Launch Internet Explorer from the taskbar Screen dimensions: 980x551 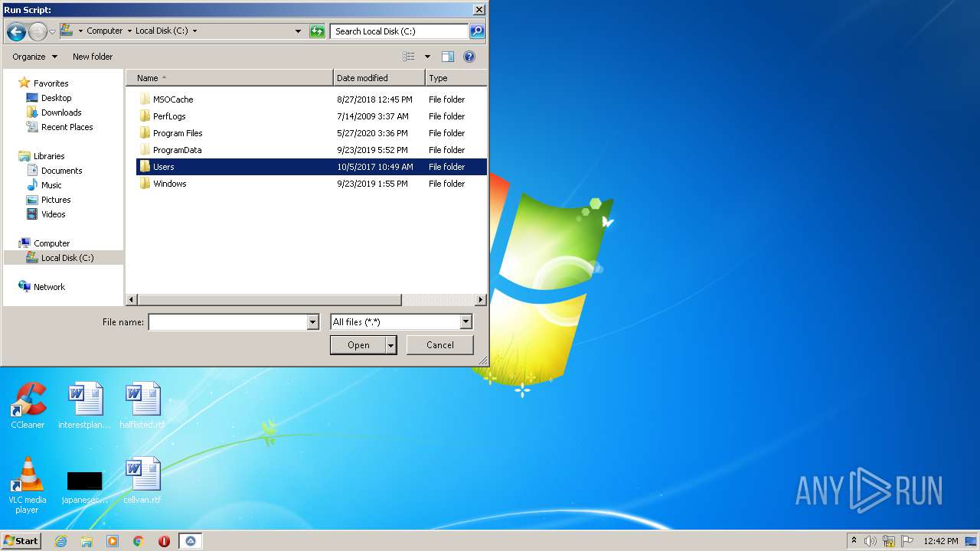60,541
